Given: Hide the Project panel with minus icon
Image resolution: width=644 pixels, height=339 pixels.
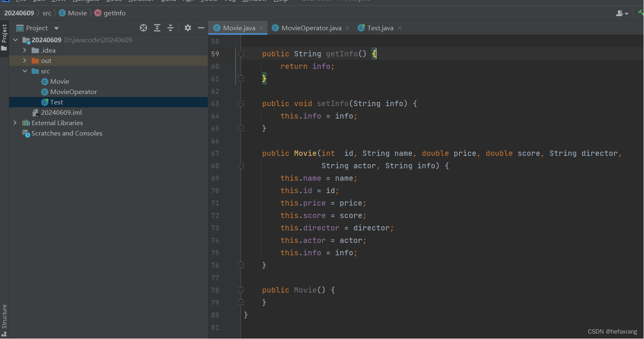Looking at the screenshot, I should (201, 28).
